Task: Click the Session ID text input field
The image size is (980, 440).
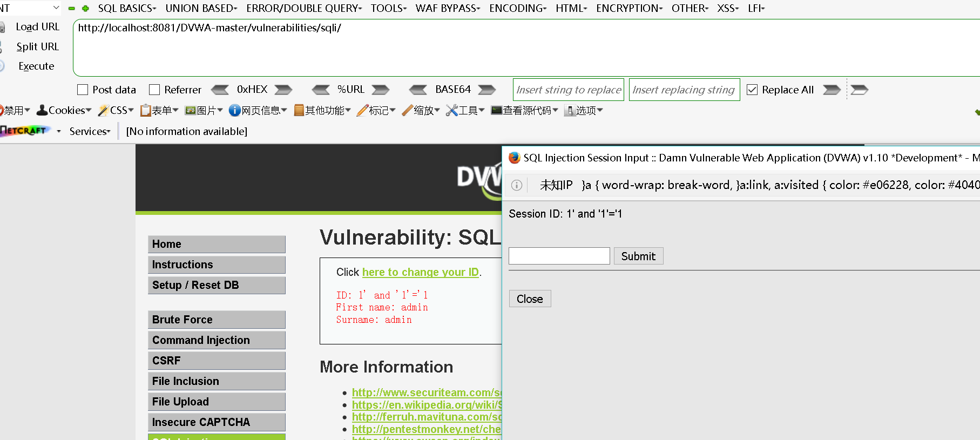Action: pos(559,256)
